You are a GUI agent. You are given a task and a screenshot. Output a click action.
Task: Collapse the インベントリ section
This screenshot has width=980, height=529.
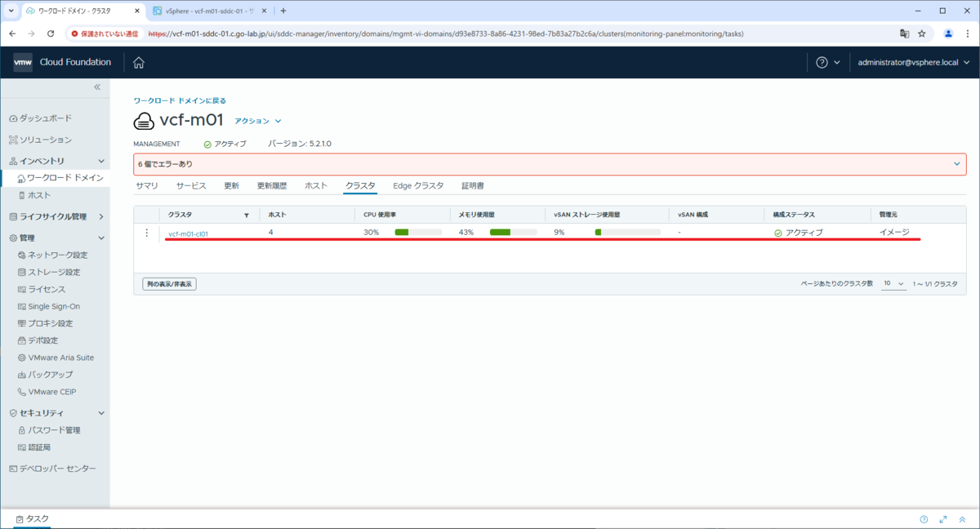[101, 162]
